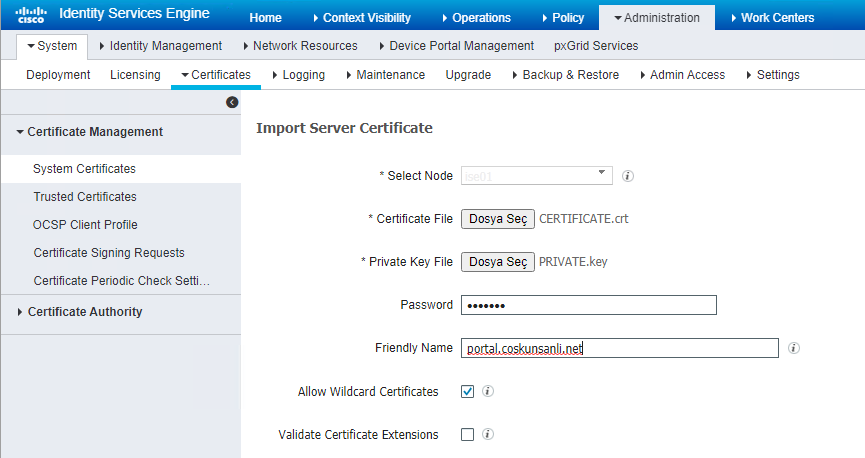Open Certificate Signing Requests
Image resolution: width=865 pixels, height=458 pixels.
[x=109, y=253]
